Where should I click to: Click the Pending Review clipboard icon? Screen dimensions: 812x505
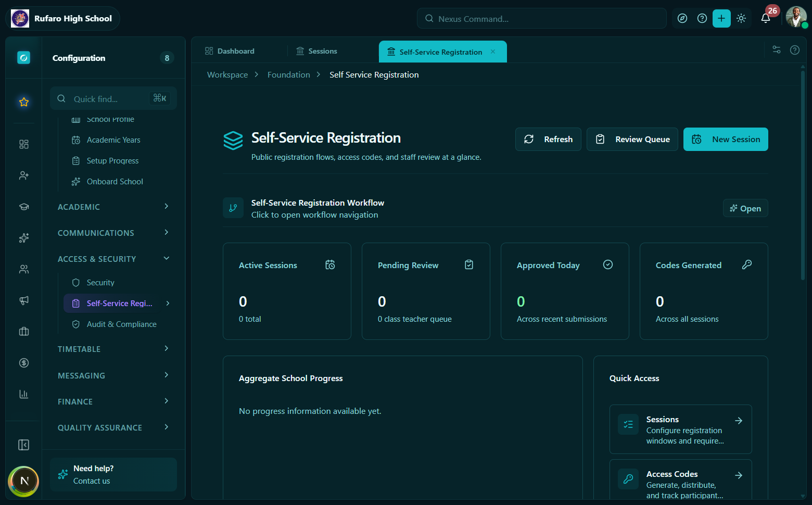click(x=469, y=264)
